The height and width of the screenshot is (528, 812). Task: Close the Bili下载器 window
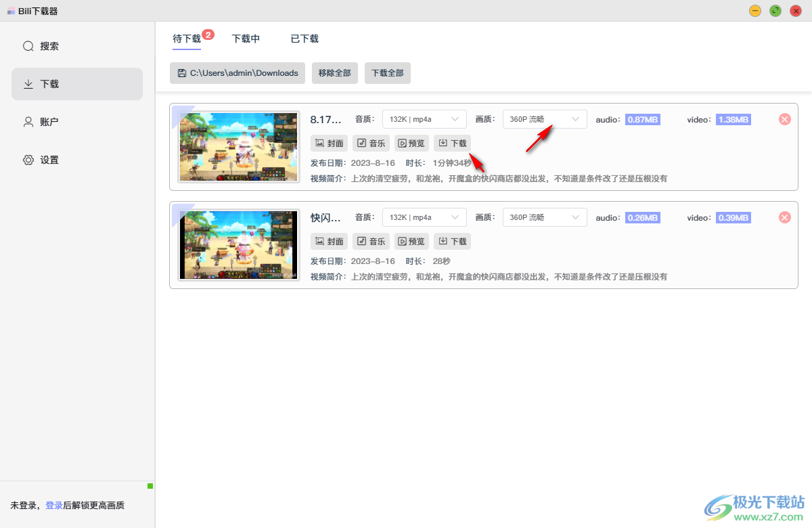[x=796, y=11]
